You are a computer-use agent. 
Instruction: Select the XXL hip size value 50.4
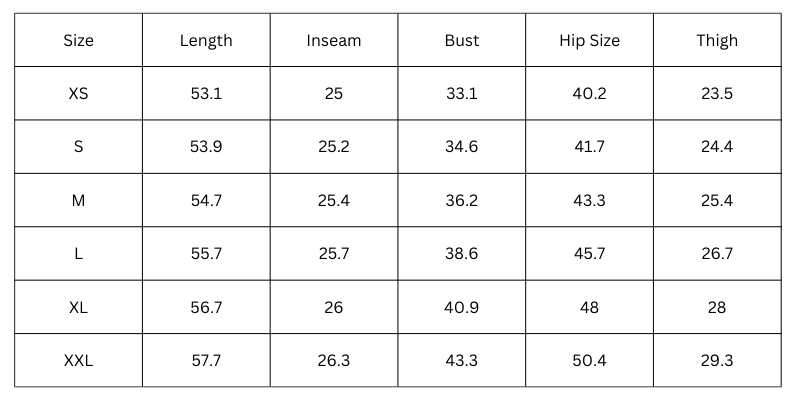[x=589, y=360]
